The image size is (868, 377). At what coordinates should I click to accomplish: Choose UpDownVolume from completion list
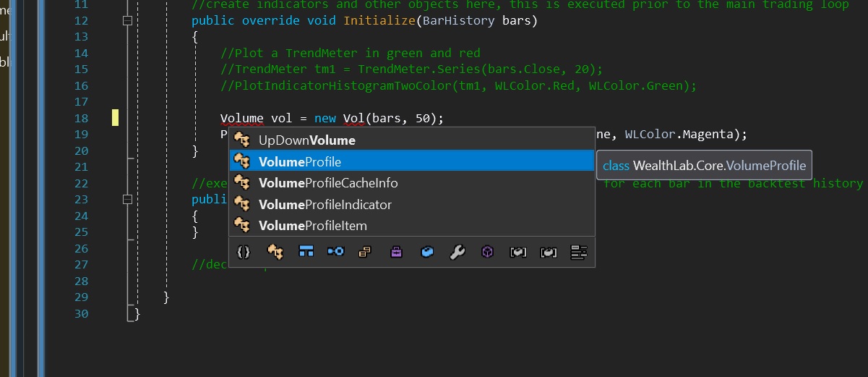412,140
